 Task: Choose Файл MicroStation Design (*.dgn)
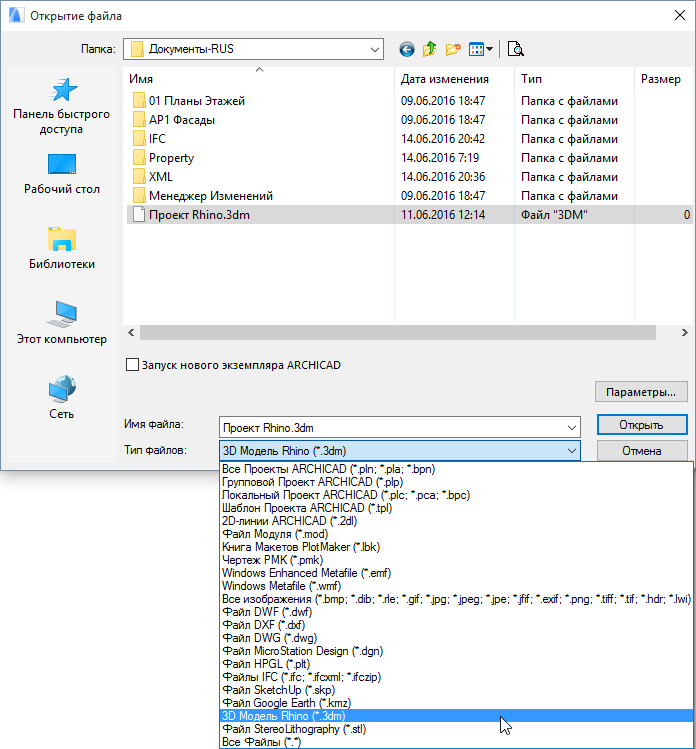(456, 651)
